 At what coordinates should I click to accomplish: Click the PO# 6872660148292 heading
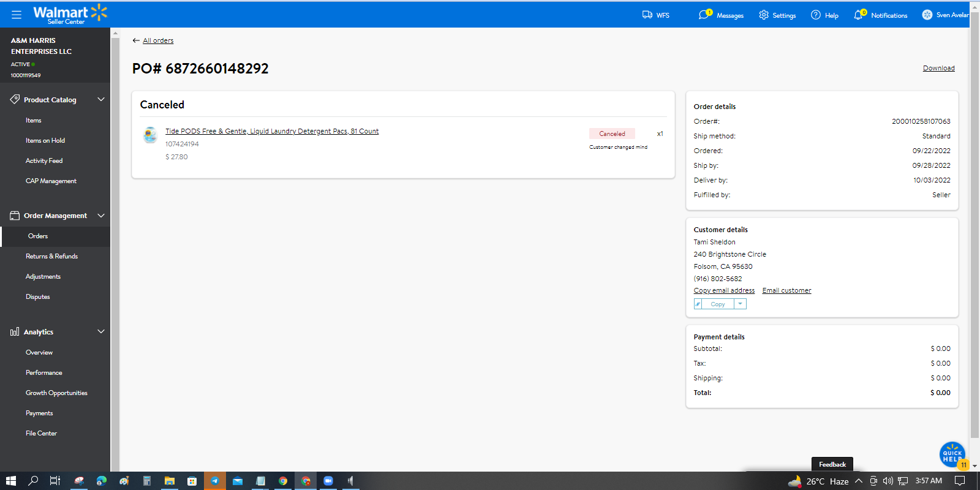click(200, 68)
